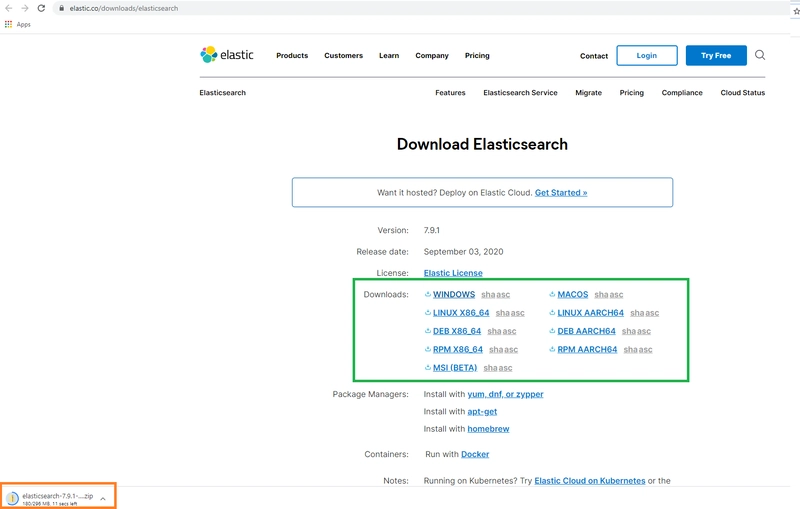
Task: Open the Products menu
Action: pos(292,56)
